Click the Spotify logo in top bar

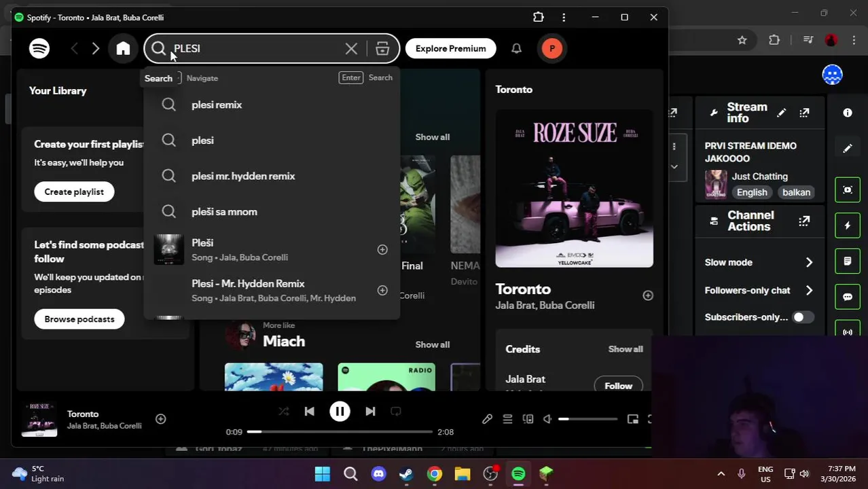39,48
